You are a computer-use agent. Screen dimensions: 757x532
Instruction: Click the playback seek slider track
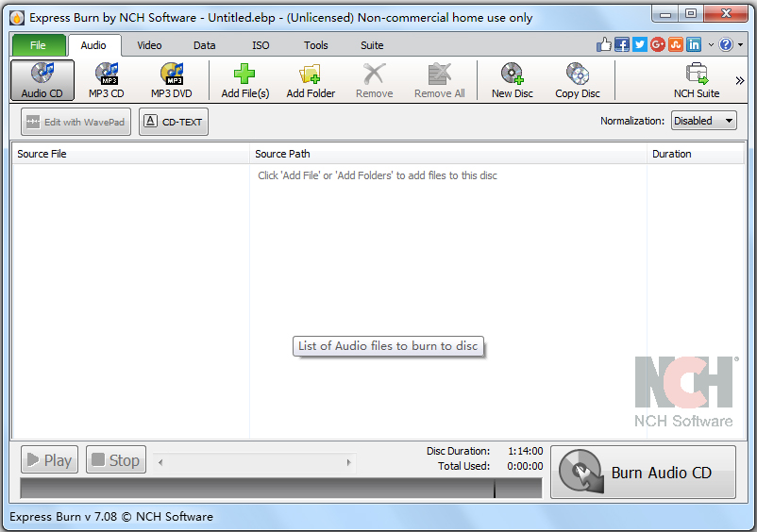click(x=255, y=462)
